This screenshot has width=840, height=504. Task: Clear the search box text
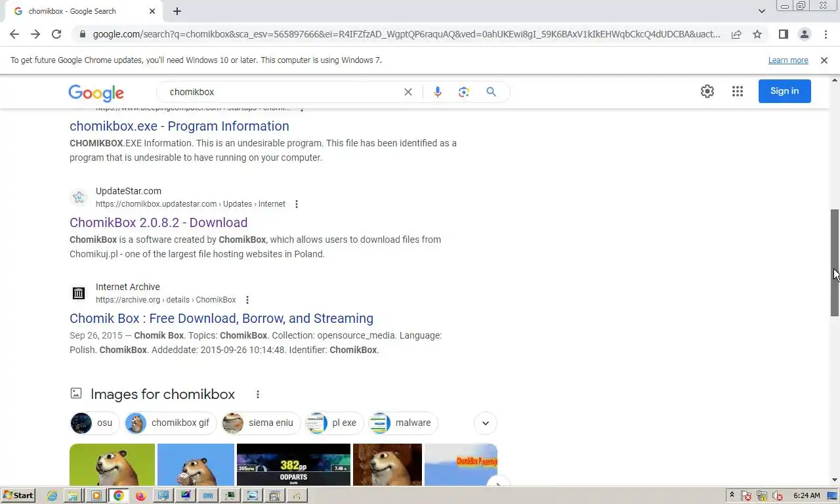pos(408,92)
